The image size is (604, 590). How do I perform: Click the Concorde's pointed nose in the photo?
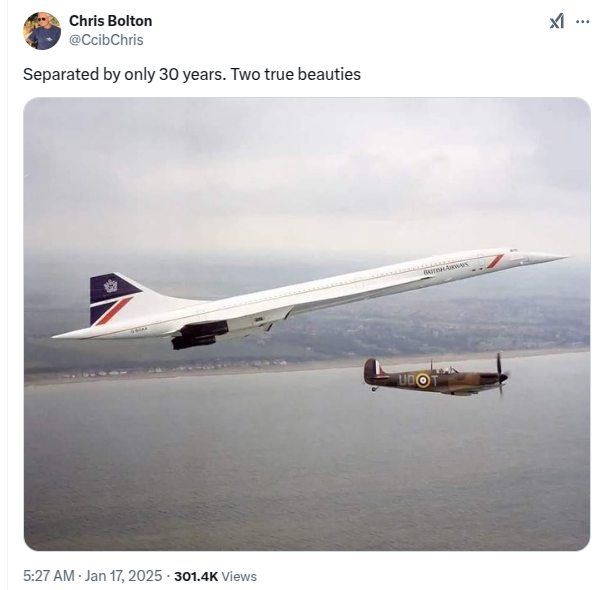point(545,258)
